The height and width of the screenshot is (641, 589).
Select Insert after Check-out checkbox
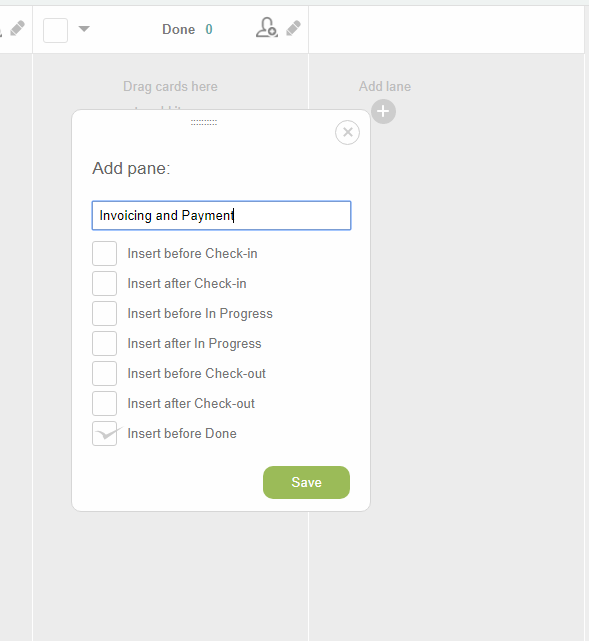pyautogui.click(x=104, y=403)
